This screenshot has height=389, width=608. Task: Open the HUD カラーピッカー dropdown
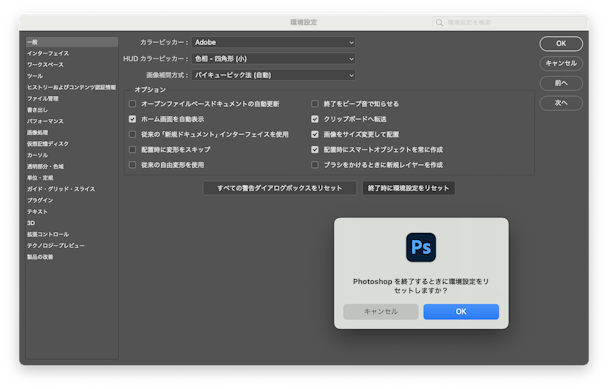point(273,59)
